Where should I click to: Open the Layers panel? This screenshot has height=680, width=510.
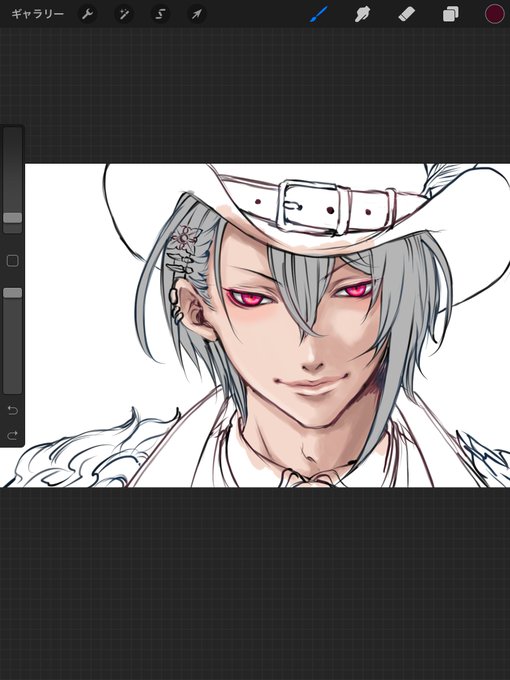[x=451, y=14]
